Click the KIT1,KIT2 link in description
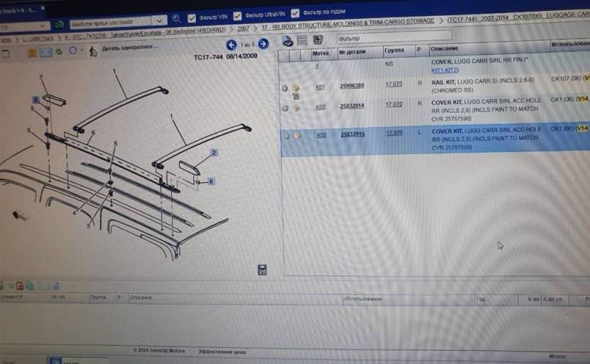This screenshot has height=364, width=590. [446, 71]
